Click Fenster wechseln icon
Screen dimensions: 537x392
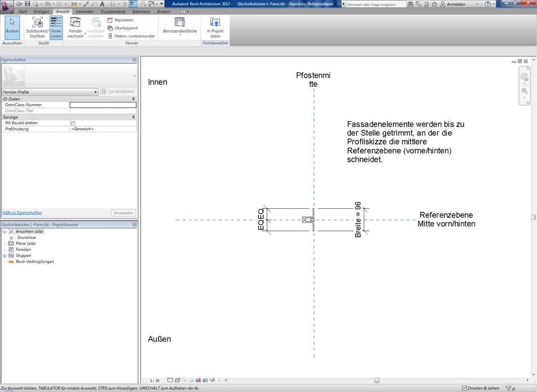coord(75,22)
